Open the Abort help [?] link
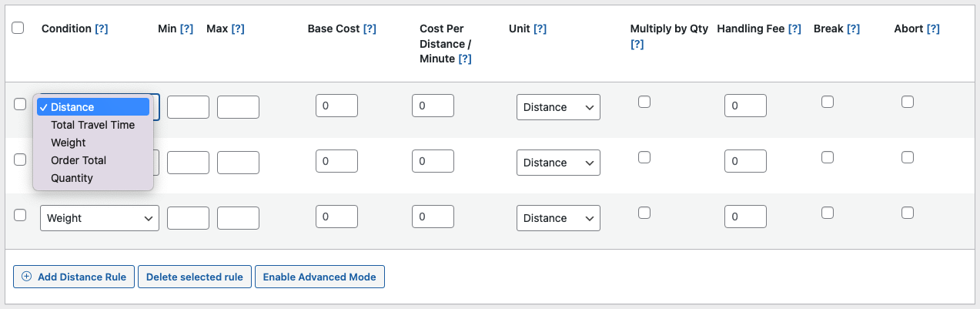 [933, 29]
